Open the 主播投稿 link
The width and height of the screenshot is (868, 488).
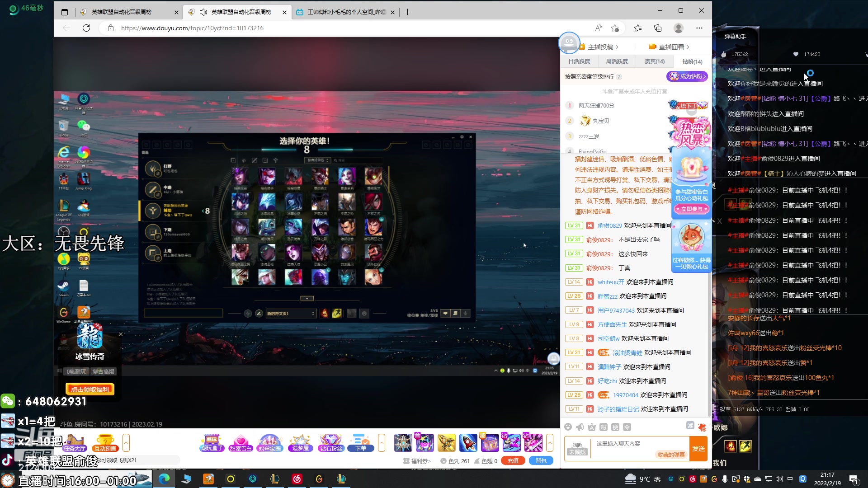point(599,47)
